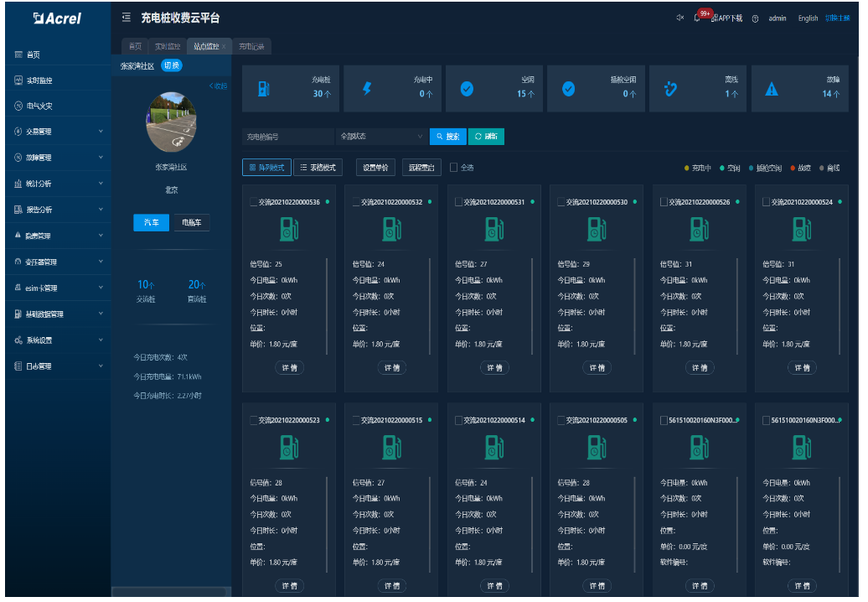The height and width of the screenshot is (602, 868).
Task: Expand 系统设置 sidebar menu
Action: click(x=57, y=340)
